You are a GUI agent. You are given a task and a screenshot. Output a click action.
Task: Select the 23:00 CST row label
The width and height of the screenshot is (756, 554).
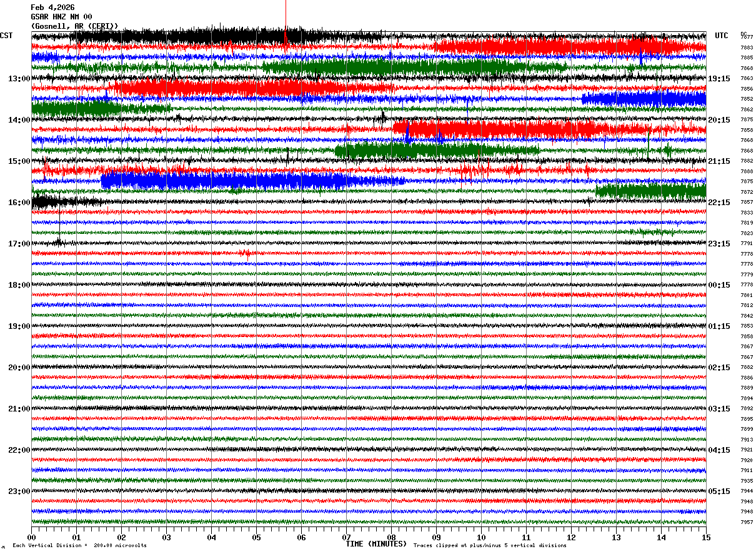(x=19, y=491)
